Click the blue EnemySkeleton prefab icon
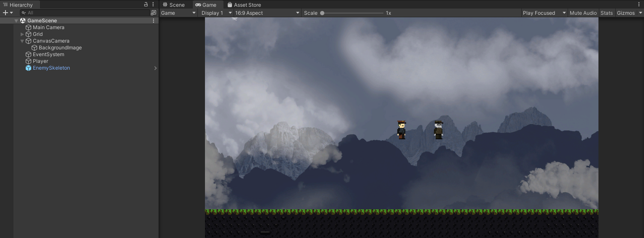Image resolution: width=644 pixels, height=238 pixels. [x=28, y=68]
